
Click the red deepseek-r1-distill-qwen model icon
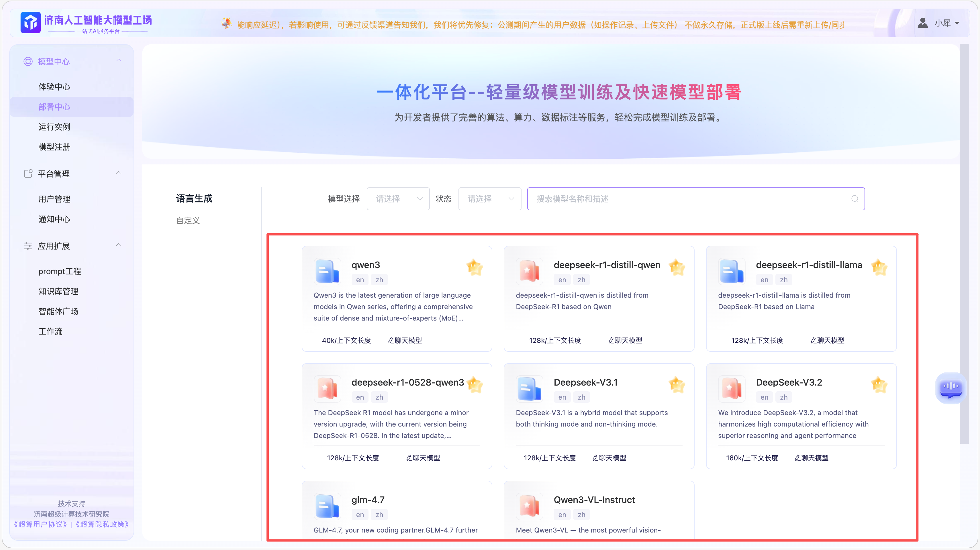point(529,272)
